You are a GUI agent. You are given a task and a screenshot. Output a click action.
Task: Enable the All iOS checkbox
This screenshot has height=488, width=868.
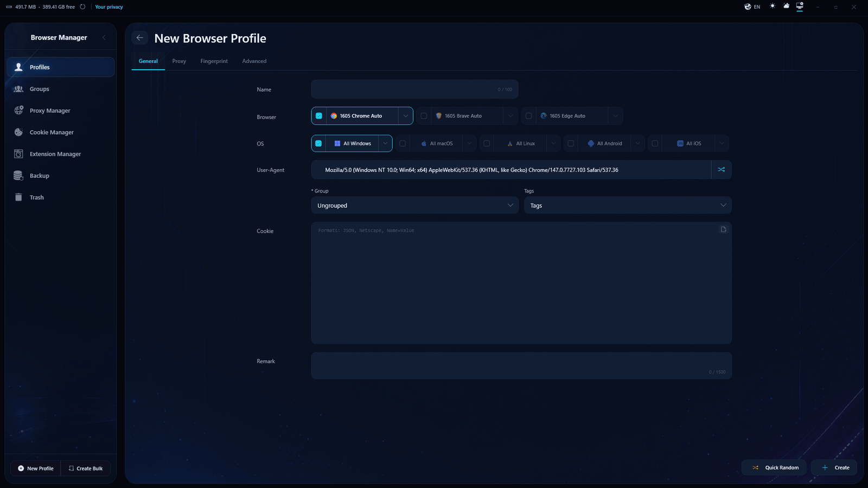pyautogui.click(x=655, y=144)
